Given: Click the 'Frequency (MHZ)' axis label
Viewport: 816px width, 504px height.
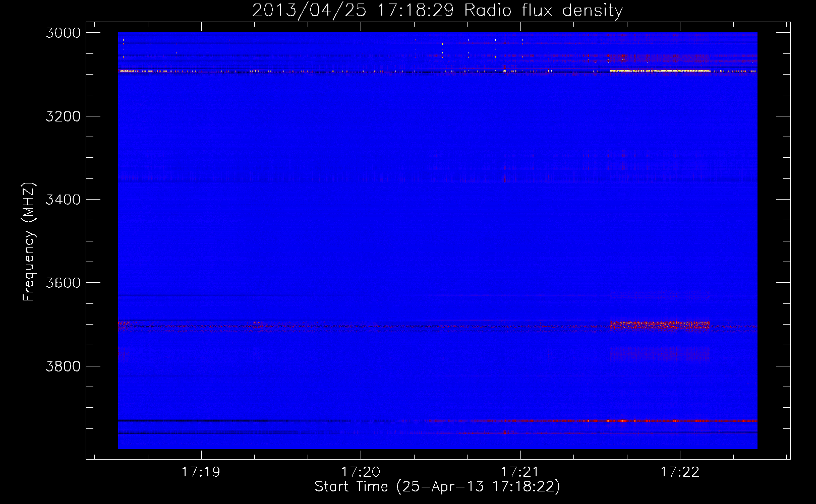Looking at the screenshot, I should point(29,242).
